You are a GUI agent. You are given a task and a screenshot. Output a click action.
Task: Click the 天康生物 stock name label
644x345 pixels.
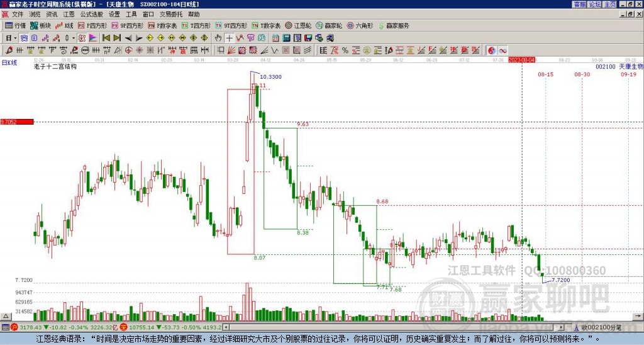(x=631, y=67)
